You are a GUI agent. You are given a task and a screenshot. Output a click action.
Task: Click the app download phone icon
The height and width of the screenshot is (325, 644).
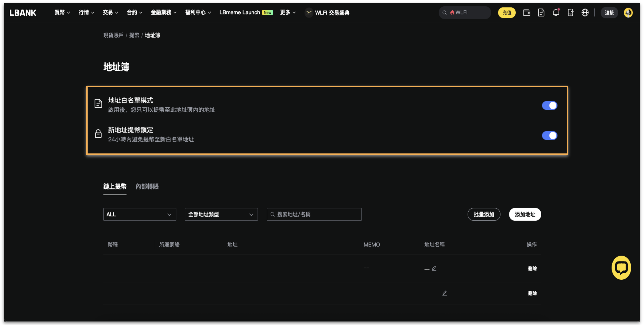click(x=570, y=12)
